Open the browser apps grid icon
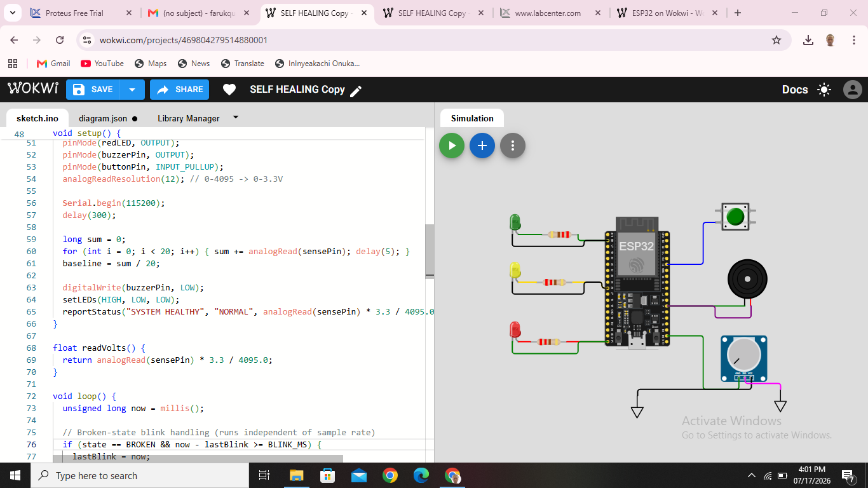 [13, 64]
